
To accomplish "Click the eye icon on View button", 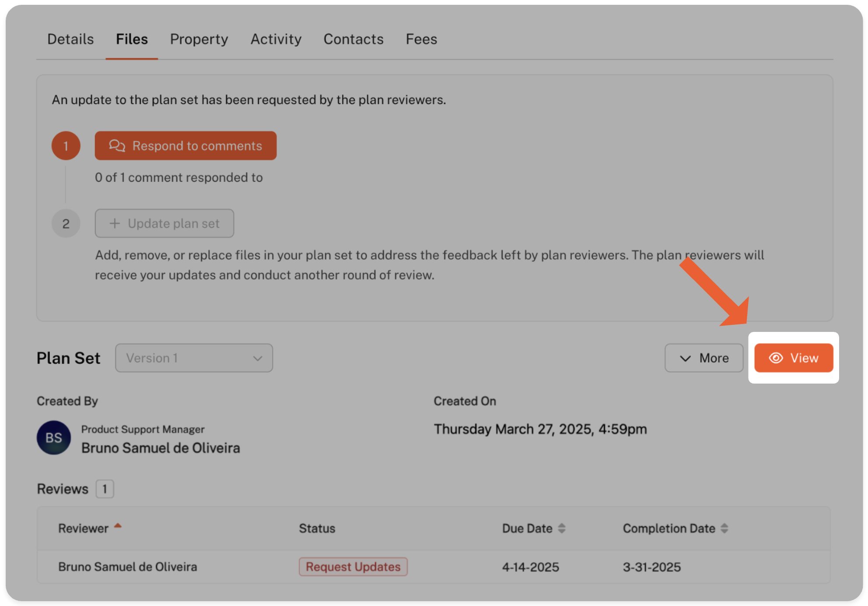I will (776, 358).
